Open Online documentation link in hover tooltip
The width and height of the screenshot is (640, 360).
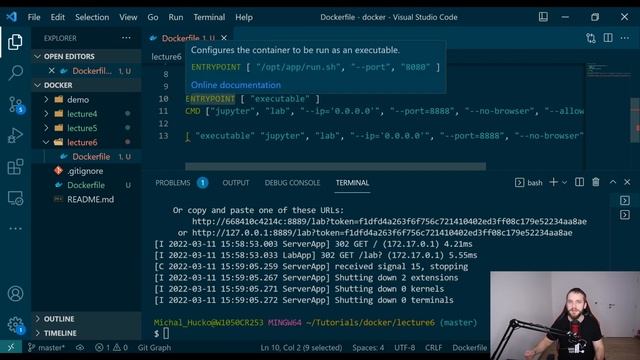(236, 85)
